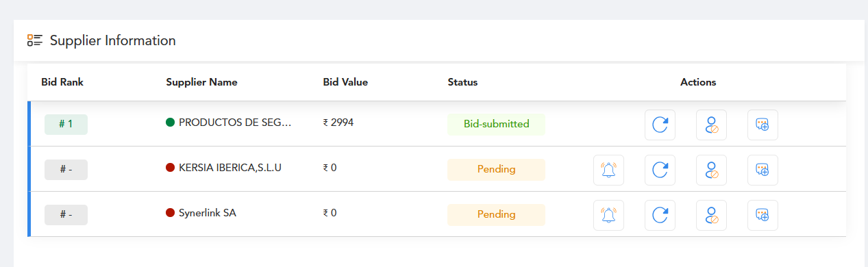Select the #1 bid rank badge
This screenshot has height=267, width=868.
(66, 124)
